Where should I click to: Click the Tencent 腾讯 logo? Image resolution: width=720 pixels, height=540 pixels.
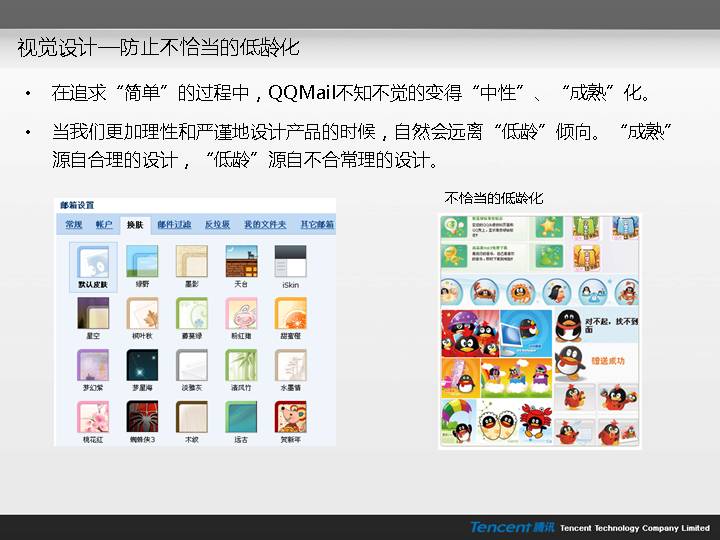(x=511, y=527)
